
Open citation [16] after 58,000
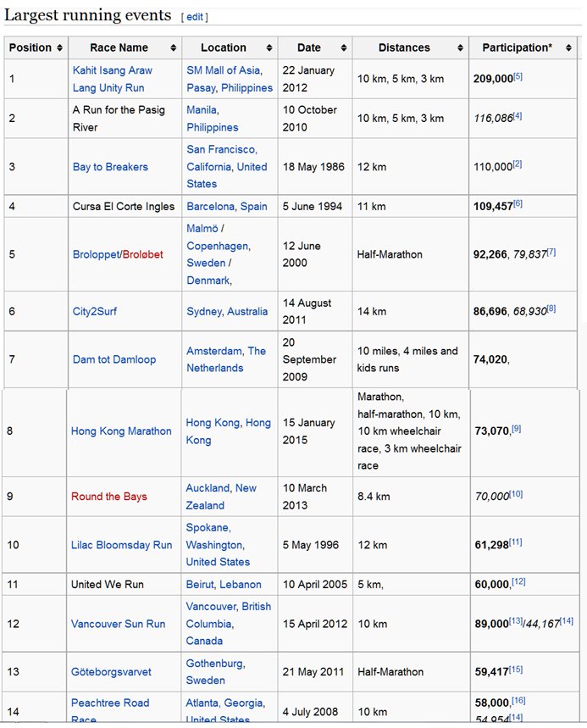pyautogui.click(x=518, y=701)
